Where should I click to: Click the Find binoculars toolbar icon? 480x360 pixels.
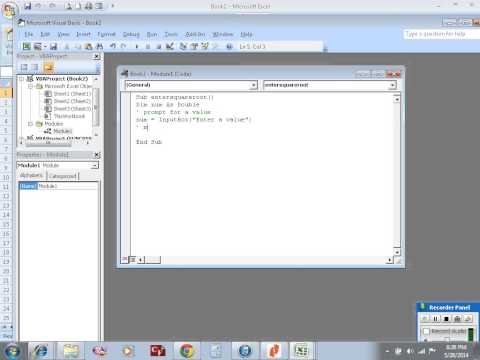pyautogui.click(x=99, y=46)
